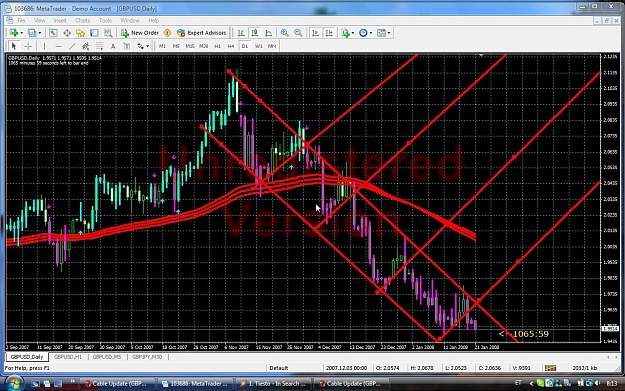
Task: Open the Insert menu
Action: pyautogui.click(x=60, y=20)
